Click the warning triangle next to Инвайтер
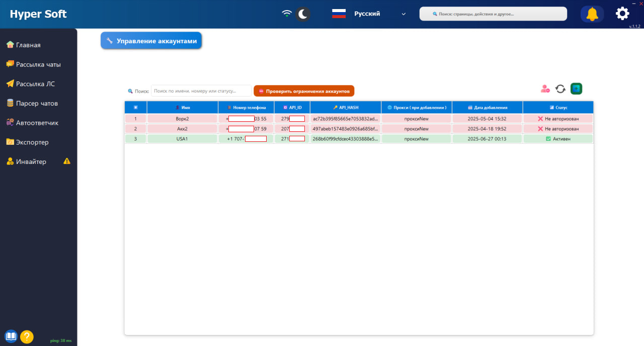Screen dimensions: 644x346 [x=67, y=161]
